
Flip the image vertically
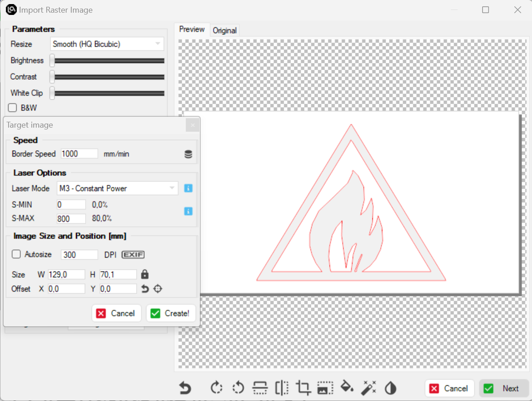click(x=260, y=388)
